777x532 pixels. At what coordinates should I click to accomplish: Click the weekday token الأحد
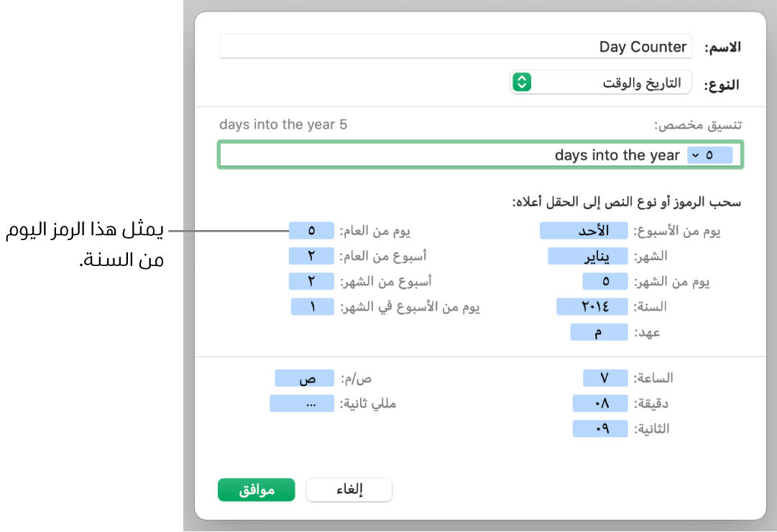click(584, 231)
